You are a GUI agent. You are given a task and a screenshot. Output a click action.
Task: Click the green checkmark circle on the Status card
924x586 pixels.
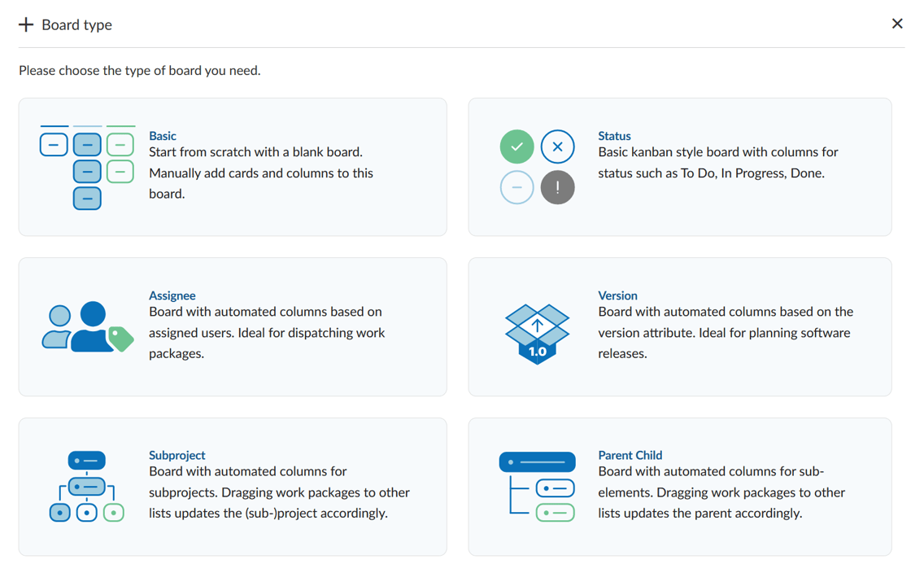click(x=516, y=146)
